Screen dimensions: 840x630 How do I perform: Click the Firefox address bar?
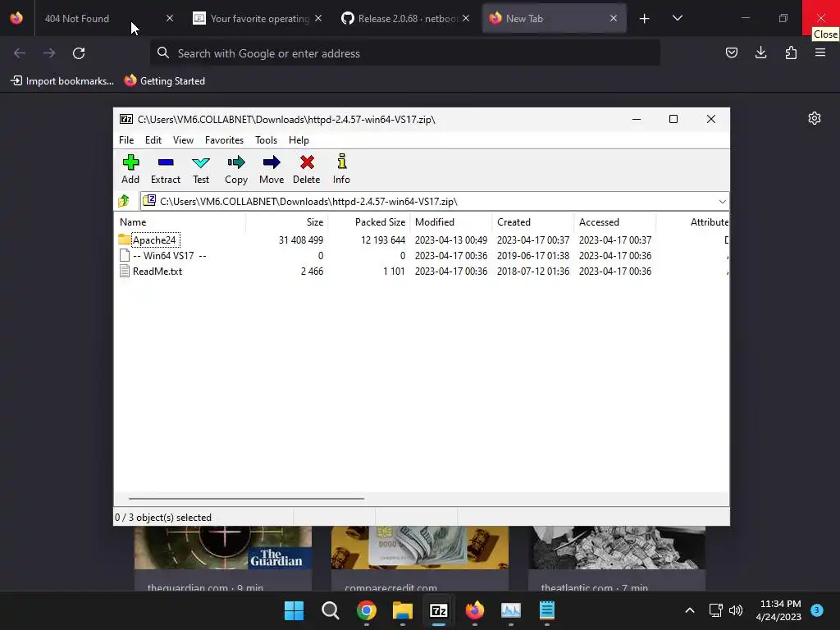[405, 53]
